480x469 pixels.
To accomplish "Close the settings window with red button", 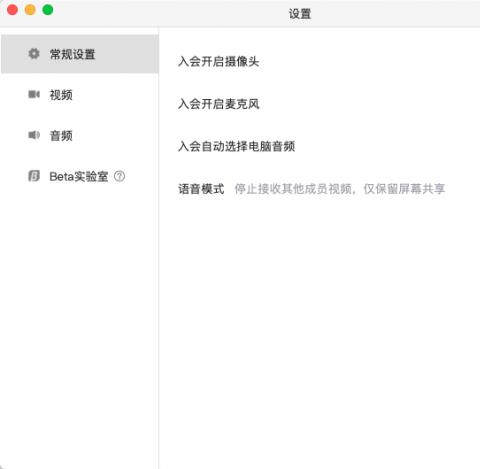I will click(12, 10).
